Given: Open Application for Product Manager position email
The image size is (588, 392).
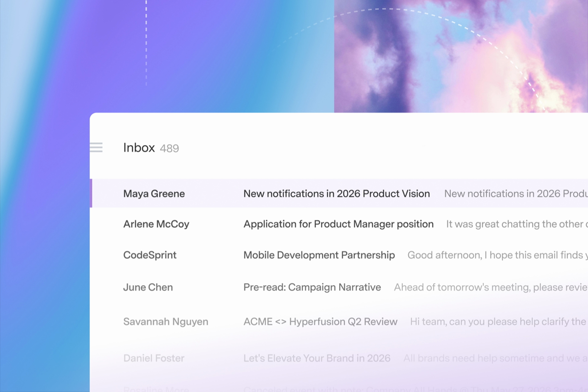Looking at the screenshot, I should click(339, 224).
